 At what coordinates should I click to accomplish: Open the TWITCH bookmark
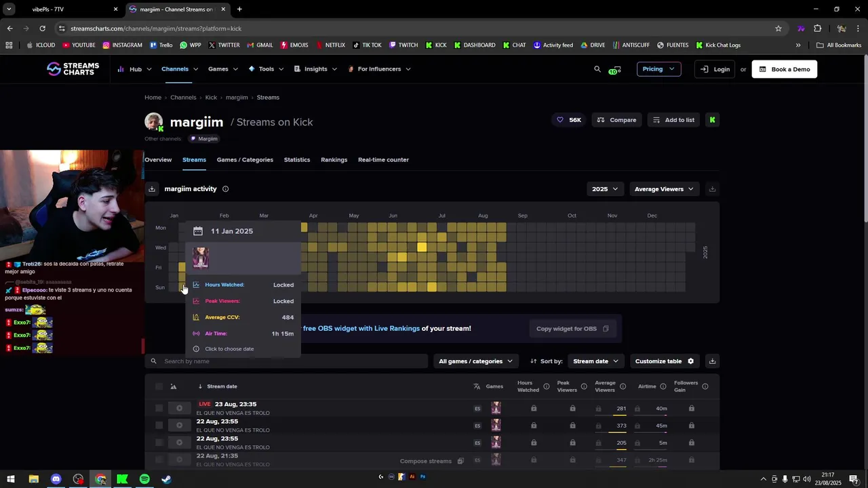tap(403, 45)
